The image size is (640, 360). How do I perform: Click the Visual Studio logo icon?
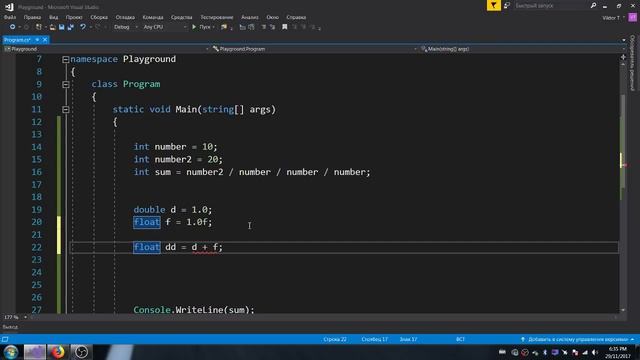9,7
